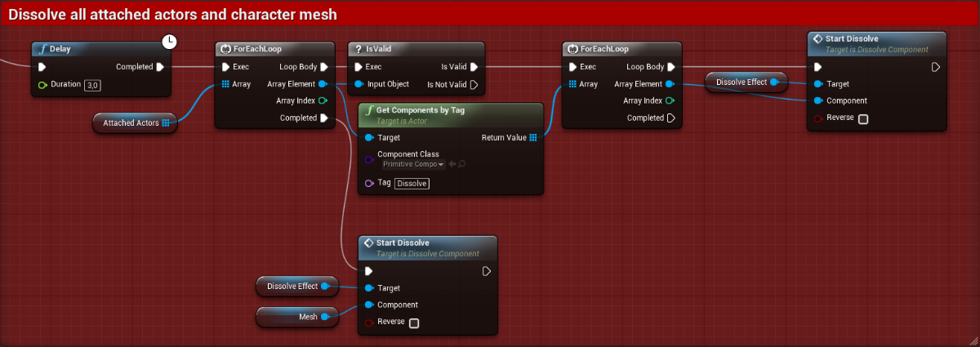Click the use-selected arrow beside Component Class
The width and height of the screenshot is (980, 347).
point(451,165)
